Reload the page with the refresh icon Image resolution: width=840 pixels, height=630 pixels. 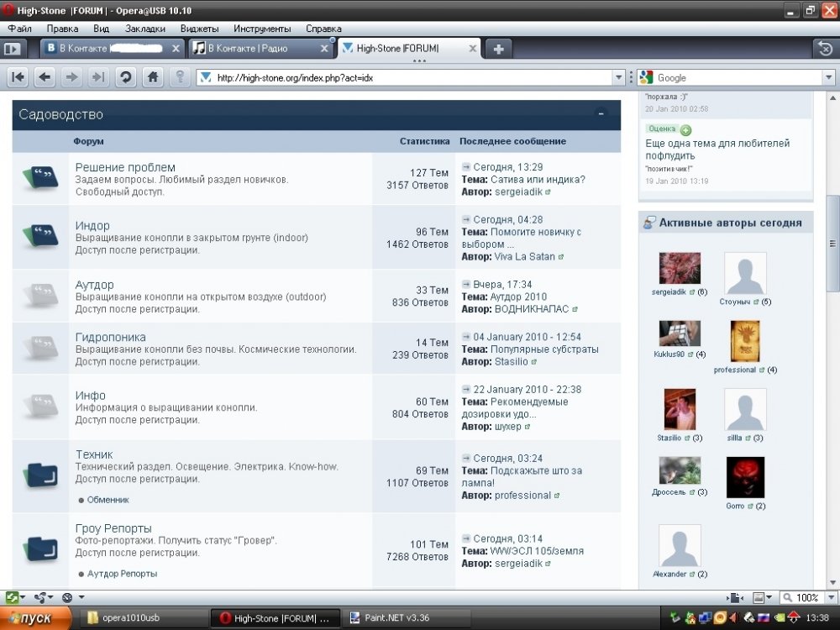tap(126, 77)
